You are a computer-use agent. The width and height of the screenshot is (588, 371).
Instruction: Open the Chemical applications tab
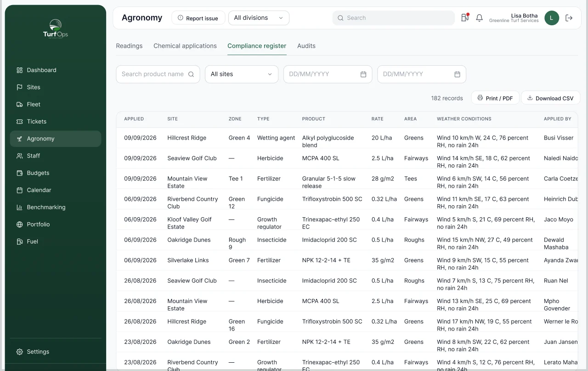(185, 46)
